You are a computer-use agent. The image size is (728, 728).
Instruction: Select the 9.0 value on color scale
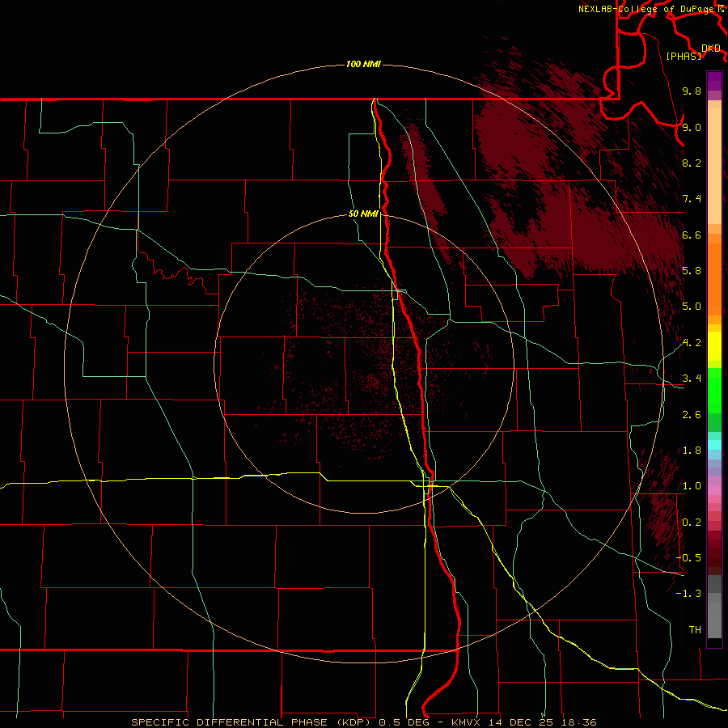[692, 127]
